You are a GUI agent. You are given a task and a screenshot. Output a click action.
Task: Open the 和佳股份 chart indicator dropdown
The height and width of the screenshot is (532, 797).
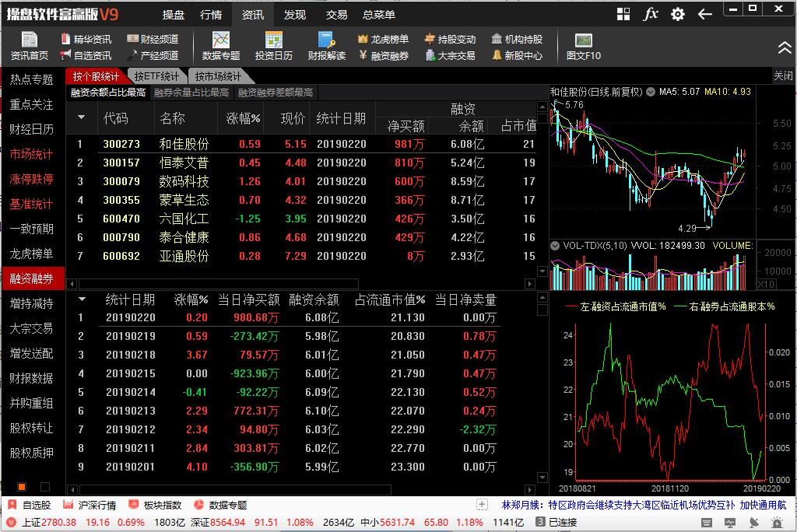[x=651, y=92]
